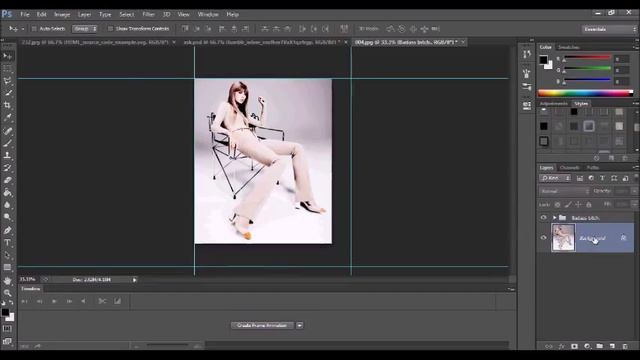Change screen mode from toolbox icon
640x360 pixels.
(7, 341)
